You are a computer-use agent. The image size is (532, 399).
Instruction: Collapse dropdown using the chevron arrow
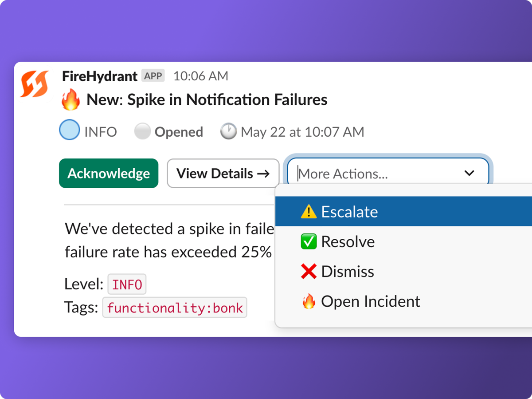point(469,173)
